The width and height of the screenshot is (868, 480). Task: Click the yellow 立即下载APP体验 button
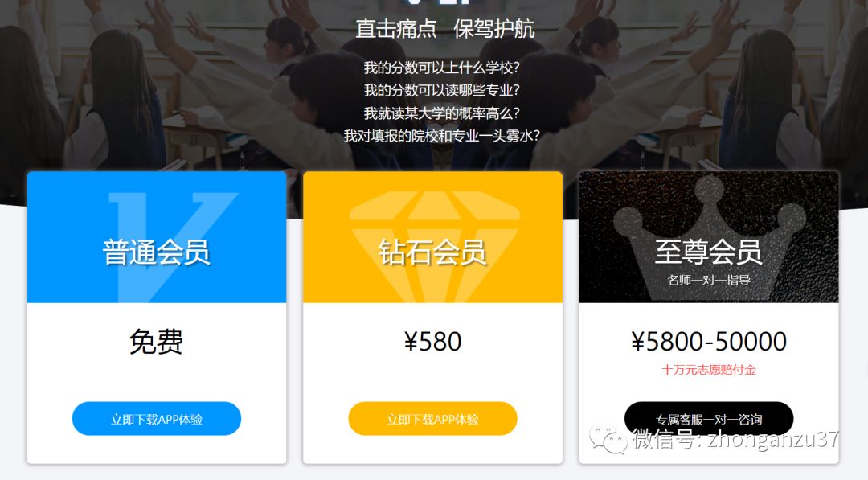click(432, 419)
